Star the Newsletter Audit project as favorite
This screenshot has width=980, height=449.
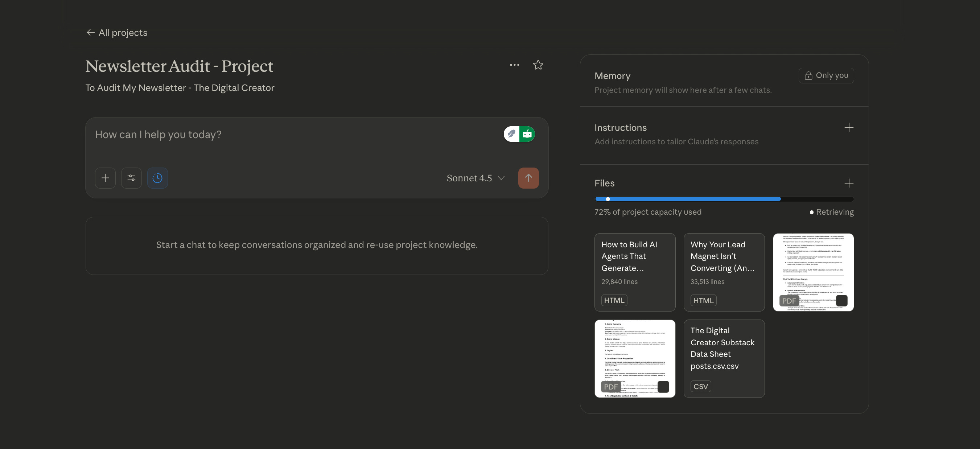point(538,65)
